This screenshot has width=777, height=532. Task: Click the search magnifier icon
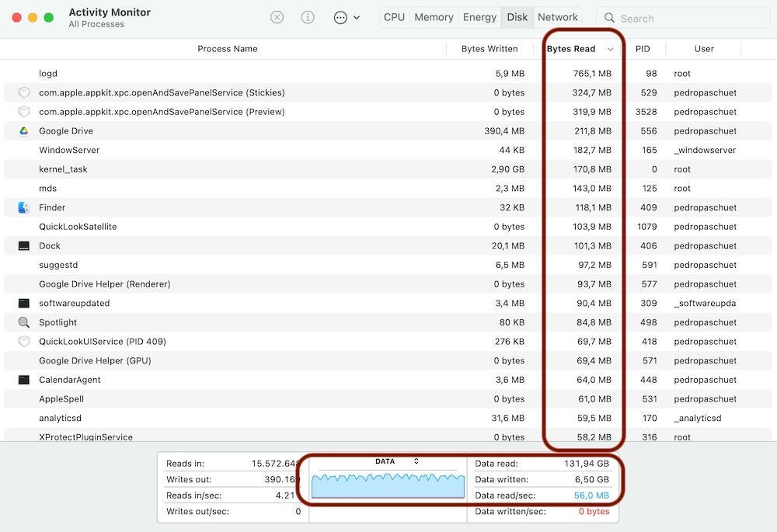[x=609, y=19]
